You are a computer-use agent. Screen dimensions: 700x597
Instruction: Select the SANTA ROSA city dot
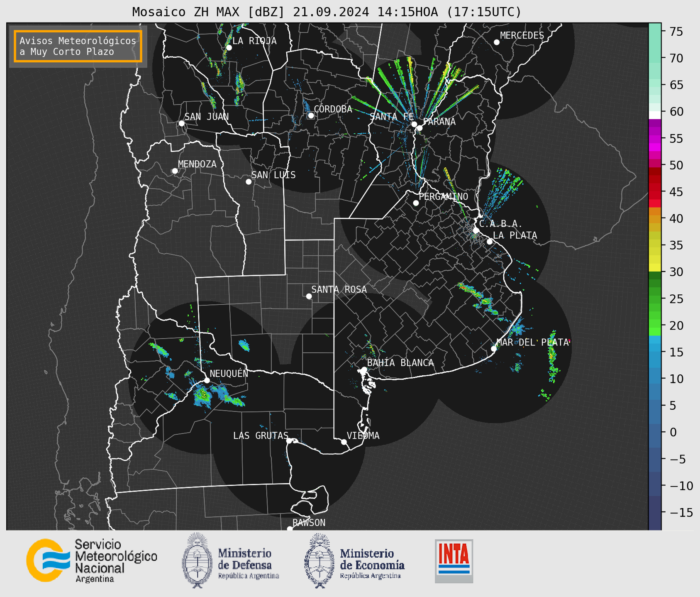click(x=309, y=296)
